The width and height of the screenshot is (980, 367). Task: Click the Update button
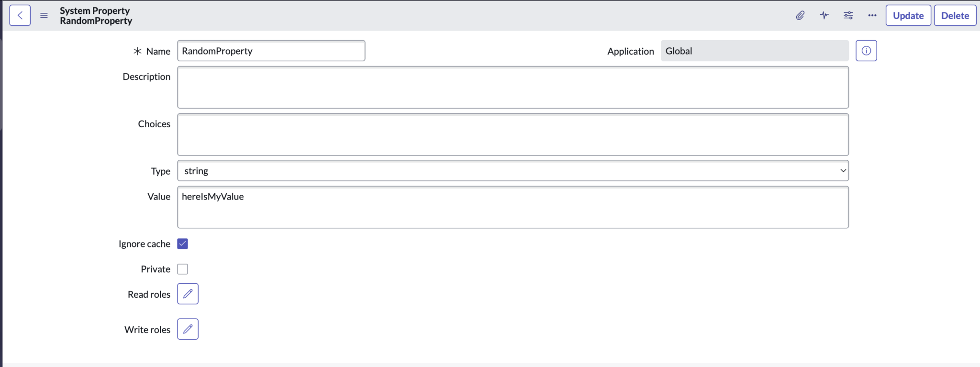tap(908, 15)
